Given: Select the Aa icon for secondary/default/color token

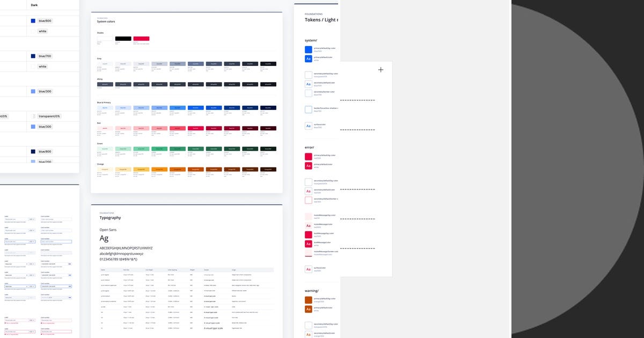Looking at the screenshot, I should pyautogui.click(x=309, y=83).
